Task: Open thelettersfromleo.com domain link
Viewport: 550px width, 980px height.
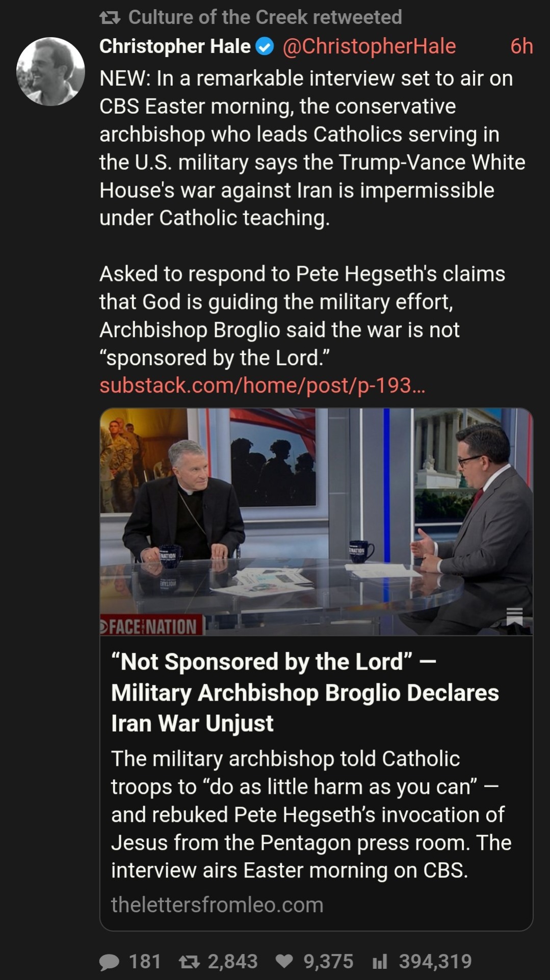Action: click(217, 905)
